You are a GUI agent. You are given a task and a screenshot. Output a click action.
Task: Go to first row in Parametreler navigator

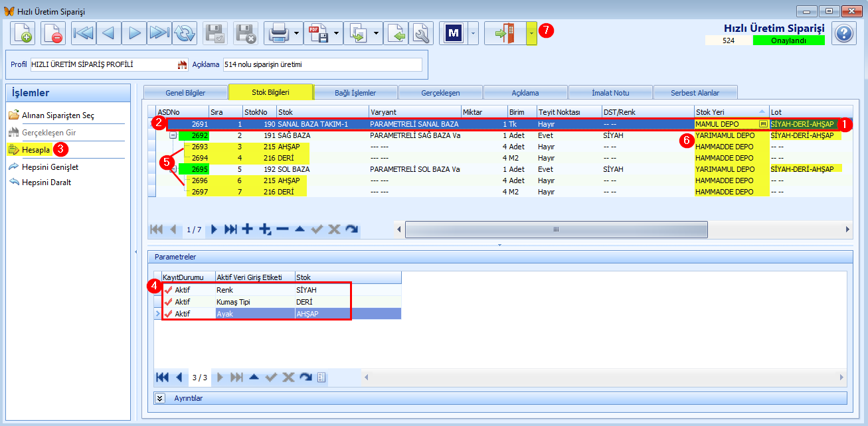click(162, 377)
